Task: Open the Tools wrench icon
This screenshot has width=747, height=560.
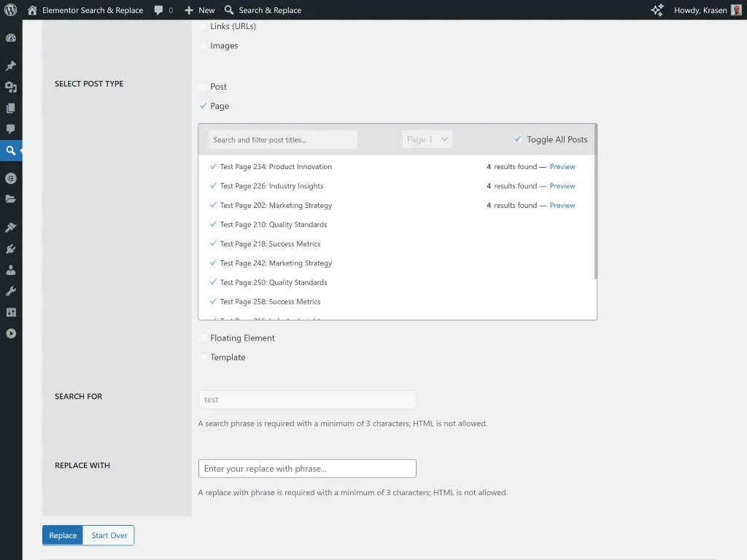Action: (x=12, y=291)
